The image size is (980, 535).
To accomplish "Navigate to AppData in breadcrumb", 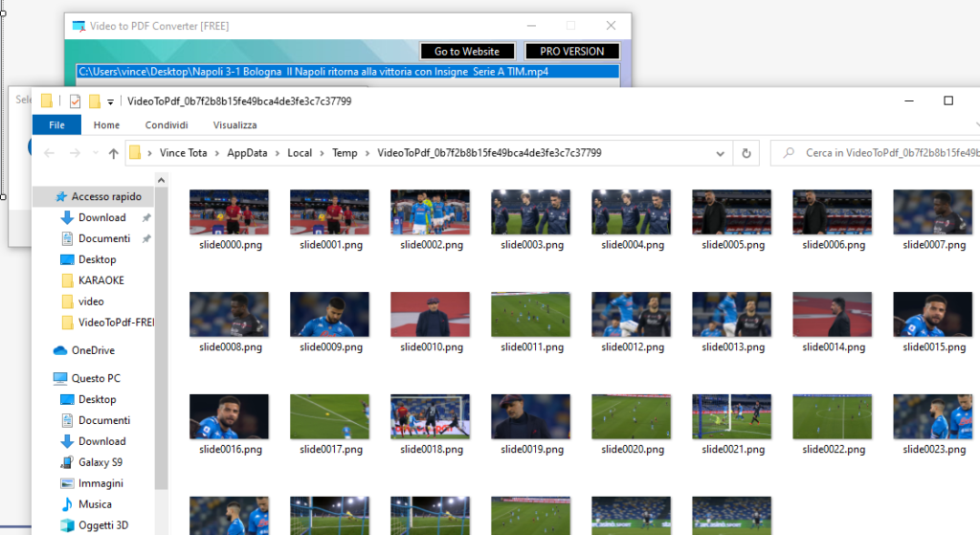I will point(247,153).
